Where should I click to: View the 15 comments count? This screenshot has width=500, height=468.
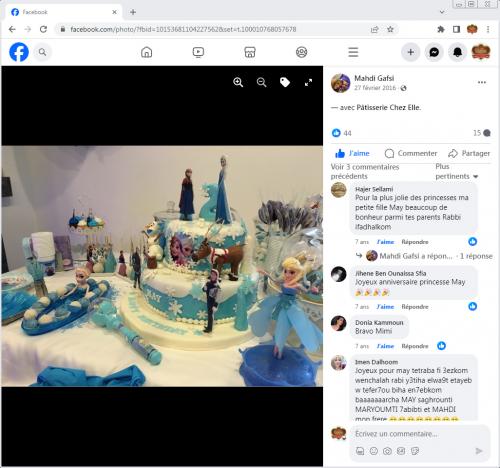point(482,133)
